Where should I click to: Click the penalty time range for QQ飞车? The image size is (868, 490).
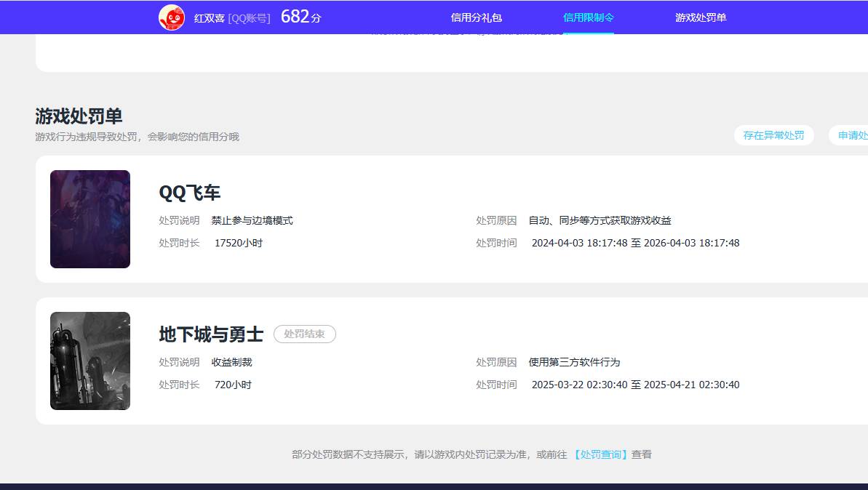[634, 243]
